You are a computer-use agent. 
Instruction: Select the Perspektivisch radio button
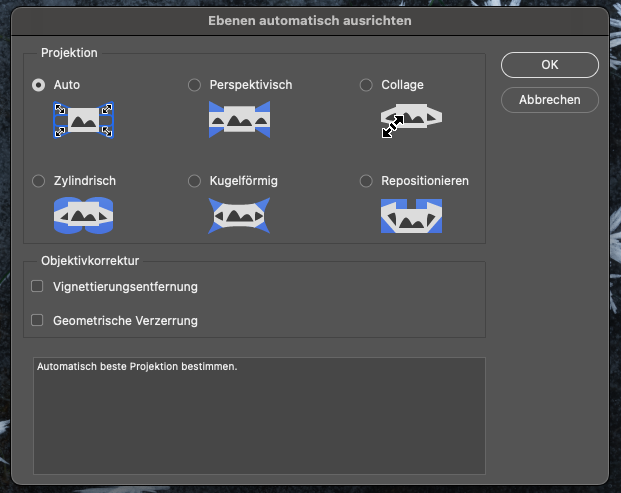[x=194, y=85]
